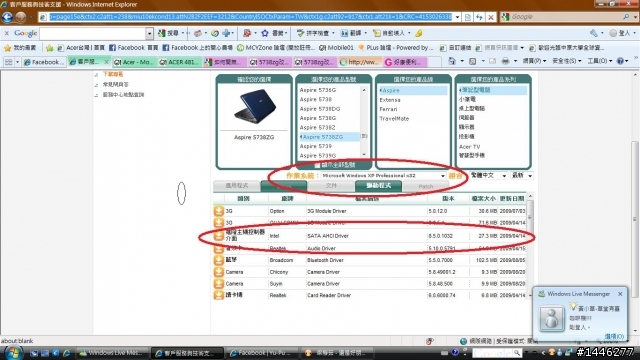Open the Favorites star icon
This screenshot has width=640, height=360.
7,48
